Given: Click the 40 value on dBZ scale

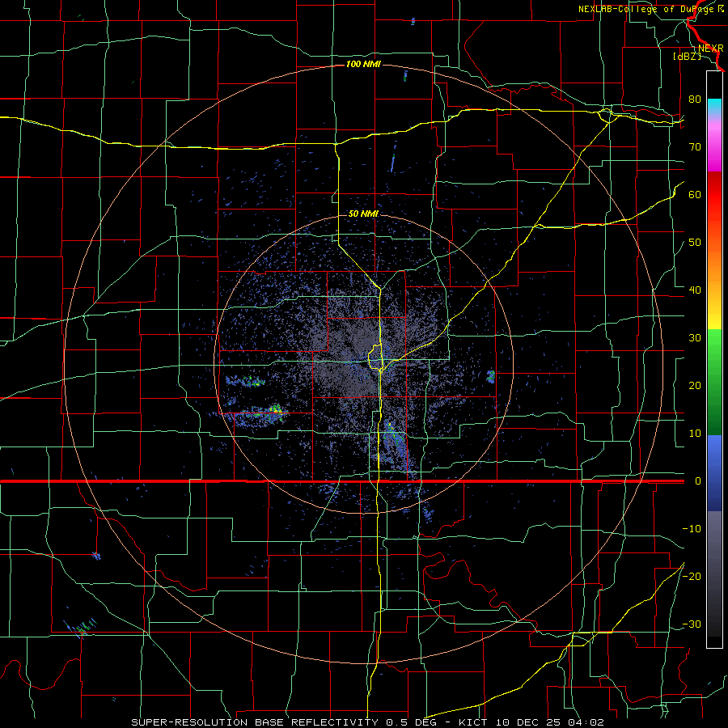Looking at the screenshot, I should (x=695, y=290).
